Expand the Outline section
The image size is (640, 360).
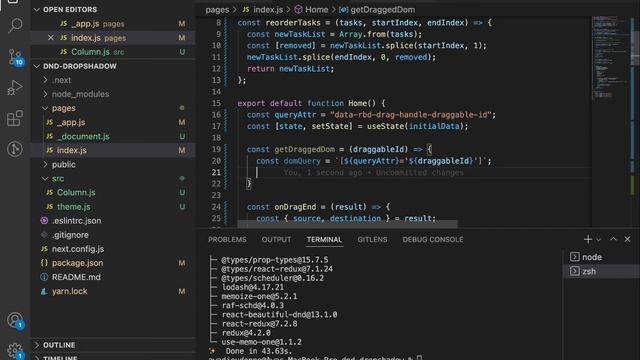[113, 345]
